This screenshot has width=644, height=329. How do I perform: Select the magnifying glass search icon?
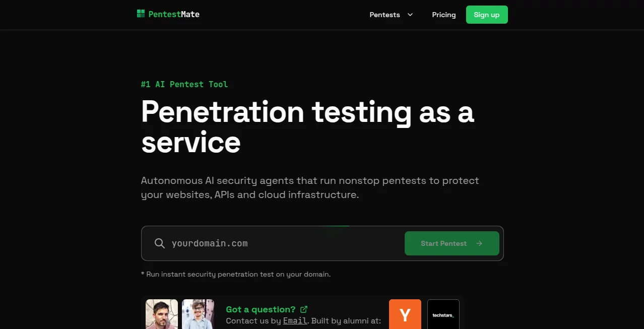[x=159, y=243]
